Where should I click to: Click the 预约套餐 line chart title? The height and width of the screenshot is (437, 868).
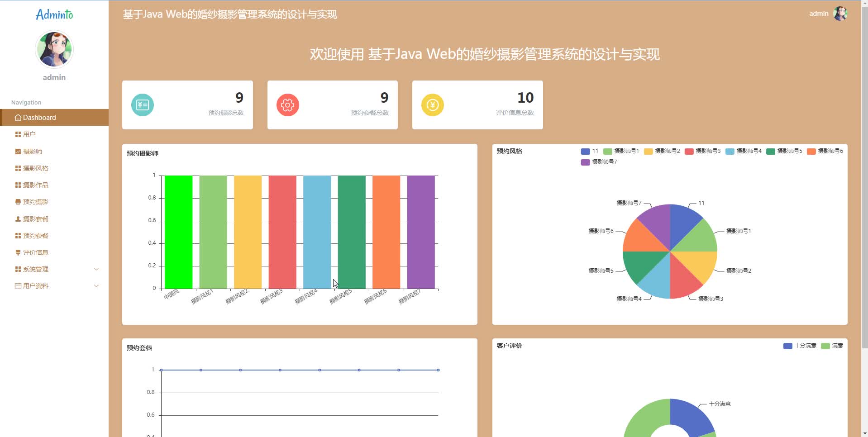139,348
